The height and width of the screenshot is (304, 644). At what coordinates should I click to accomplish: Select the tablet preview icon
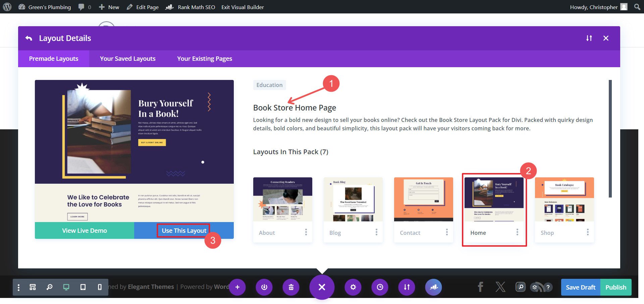coord(83,287)
